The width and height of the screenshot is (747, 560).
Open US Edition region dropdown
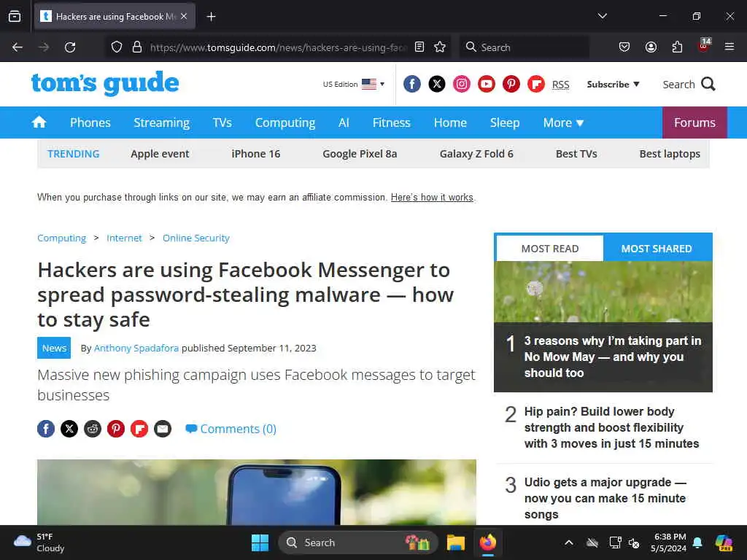354,85
